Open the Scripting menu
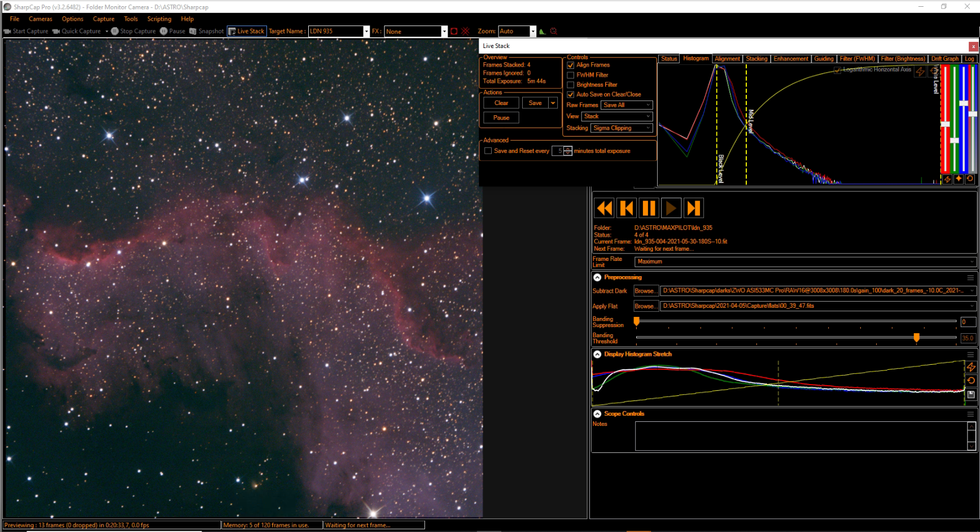The height and width of the screenshot is (532, 980). coord(159,19)
